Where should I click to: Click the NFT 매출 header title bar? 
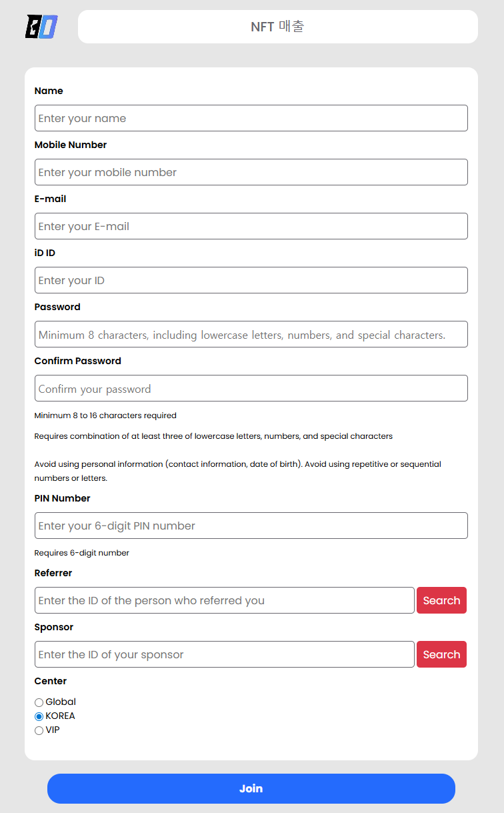point(278,27)
